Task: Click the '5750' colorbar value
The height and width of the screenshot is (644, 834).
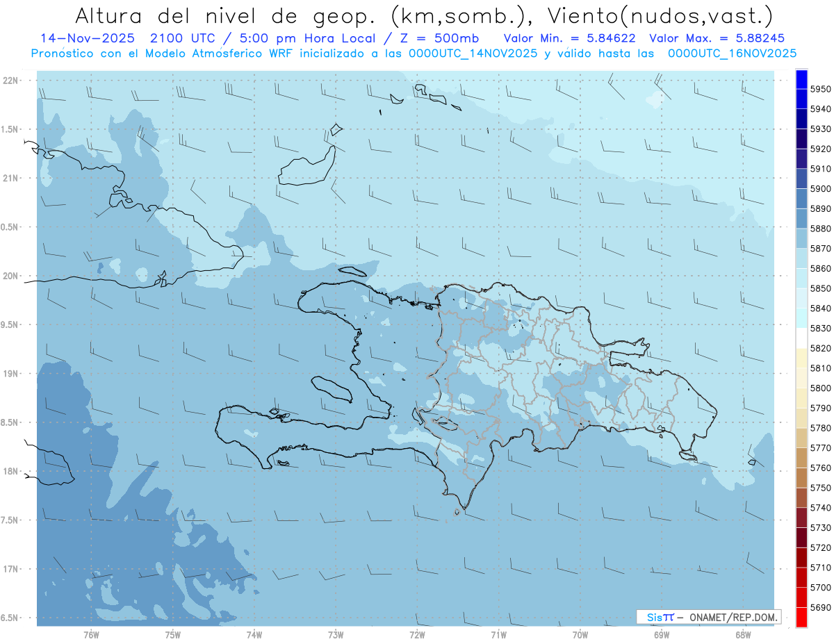Action: coord(821,488)
